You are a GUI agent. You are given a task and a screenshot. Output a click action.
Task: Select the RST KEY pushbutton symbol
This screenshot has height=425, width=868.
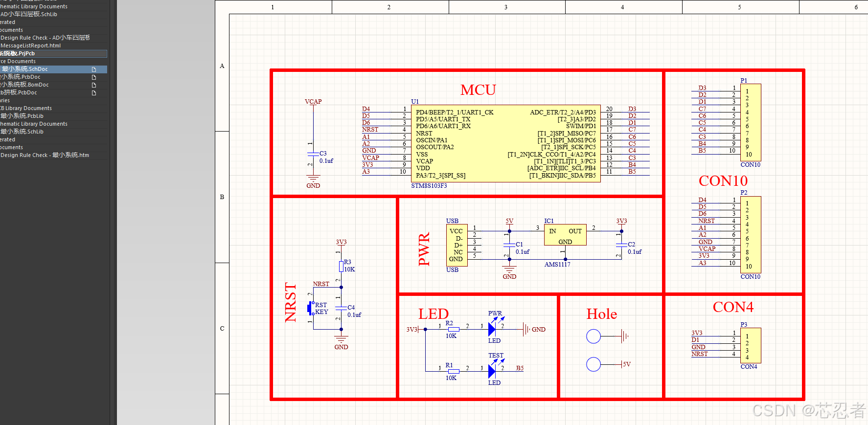pyautogui.click(x=311, y=308)
